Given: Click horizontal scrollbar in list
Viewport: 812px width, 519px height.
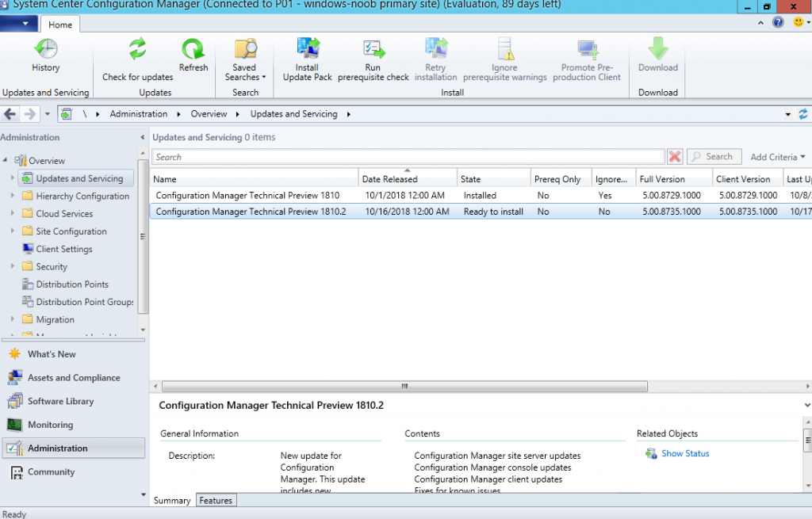Looking at the screenshot, I should [x=404, y=386].
